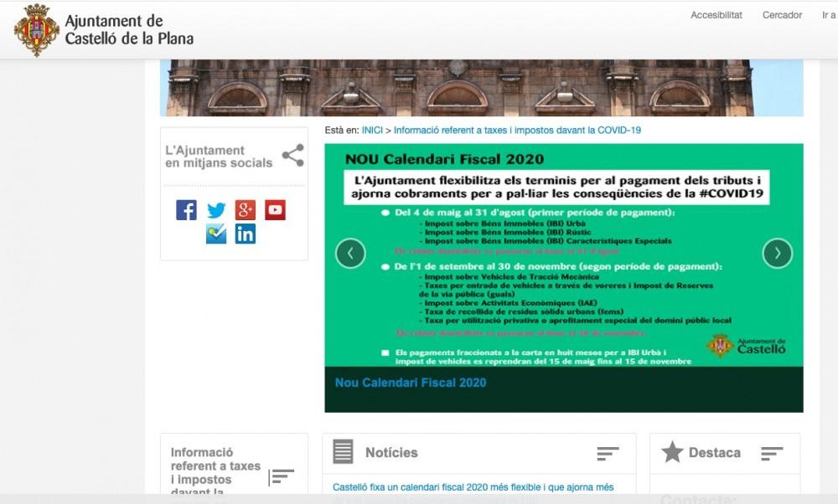Click the Ajuntament de Castelló coat of arms logo

(x=36, y=30)
